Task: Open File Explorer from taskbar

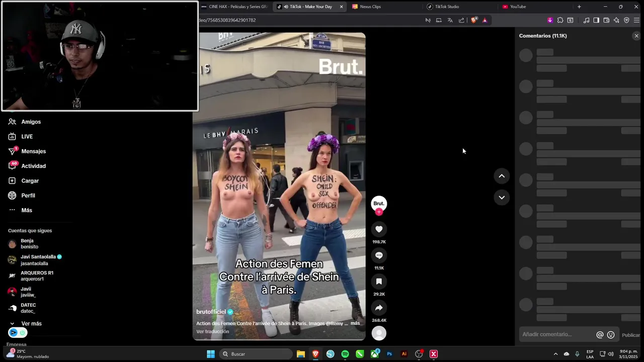Action: 300,354
